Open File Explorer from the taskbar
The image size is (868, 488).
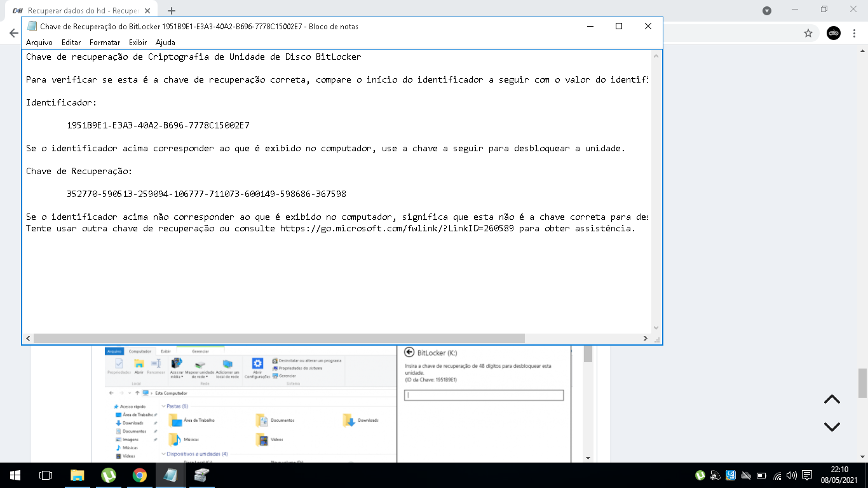click(77, 475)
